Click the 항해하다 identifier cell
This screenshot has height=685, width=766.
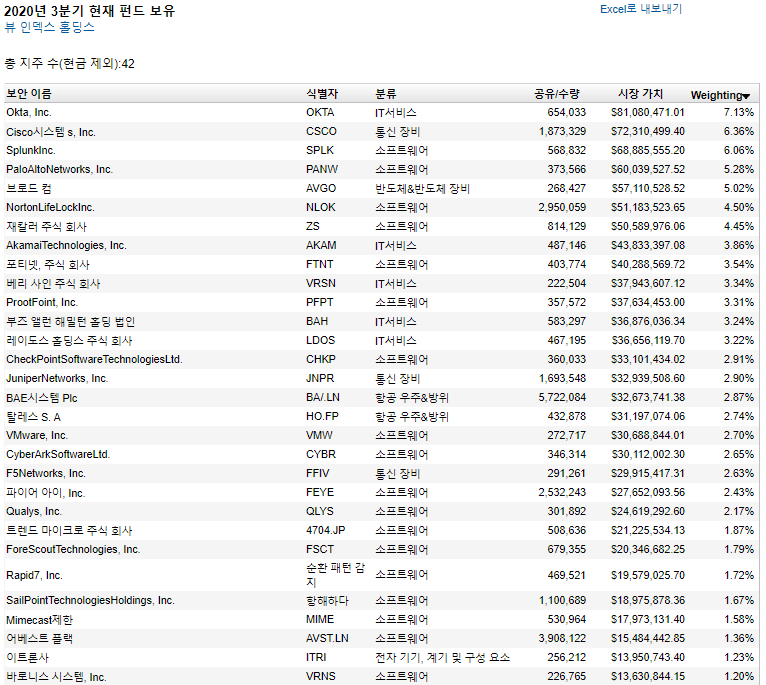click(327, 600)
